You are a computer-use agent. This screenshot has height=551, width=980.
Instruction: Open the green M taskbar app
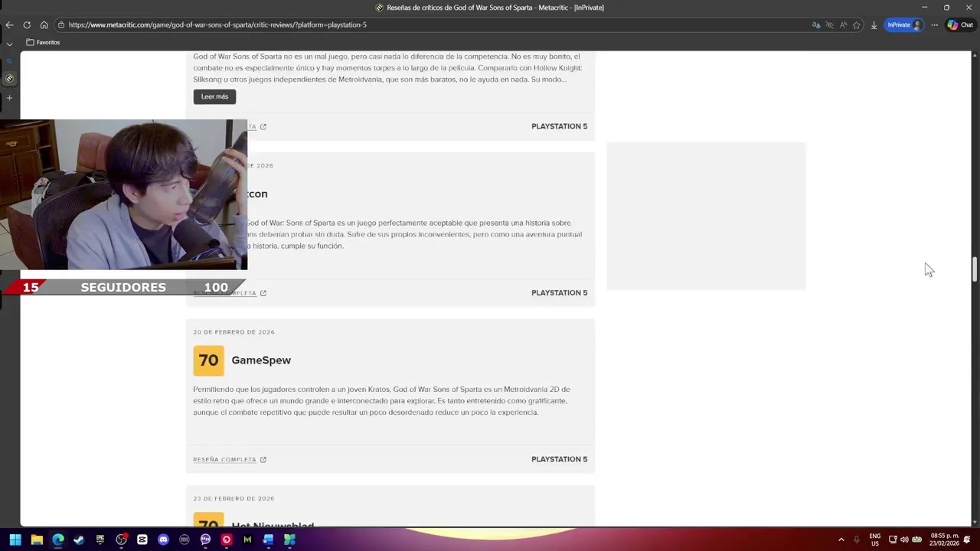(247, 540)
